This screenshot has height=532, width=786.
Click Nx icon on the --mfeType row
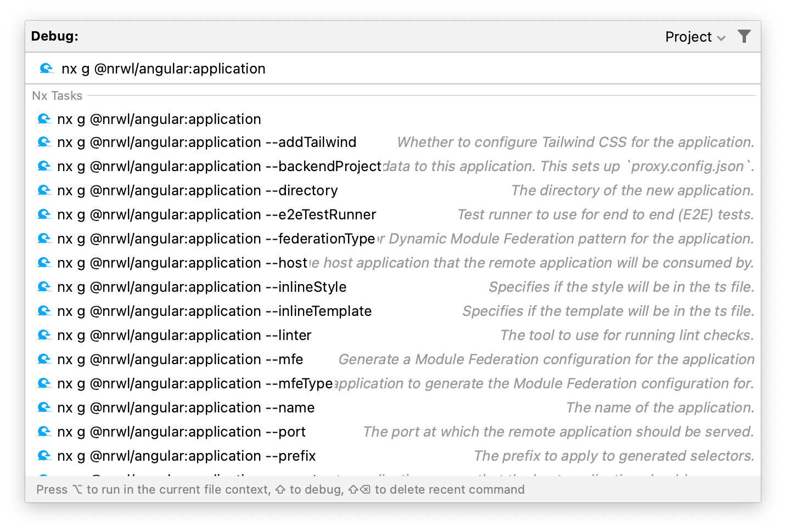[x=44, y=383]
